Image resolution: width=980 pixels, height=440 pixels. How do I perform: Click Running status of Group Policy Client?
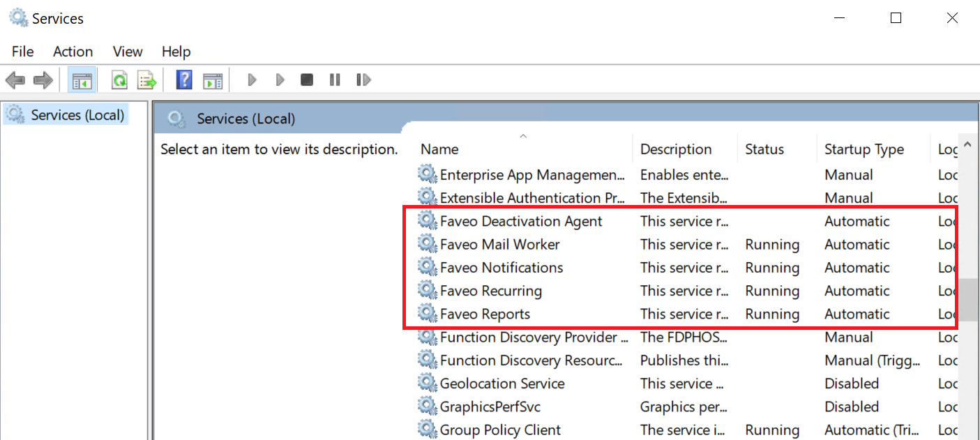(772, 430)
